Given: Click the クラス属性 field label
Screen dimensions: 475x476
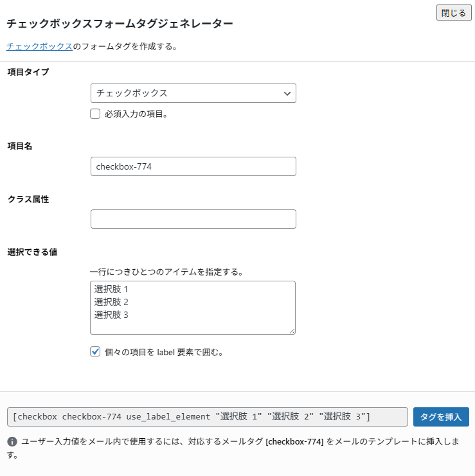Looking at the screenshot, I should coord(28,199).
